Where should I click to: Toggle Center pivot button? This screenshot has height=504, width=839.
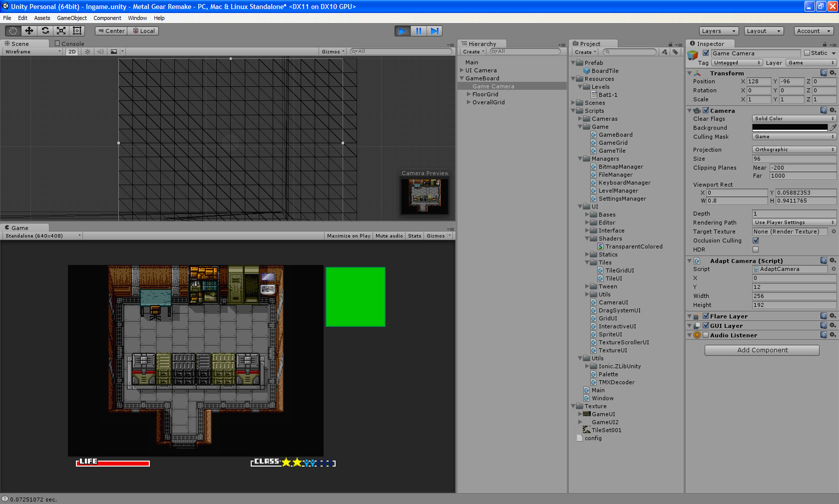click(111, 31)
